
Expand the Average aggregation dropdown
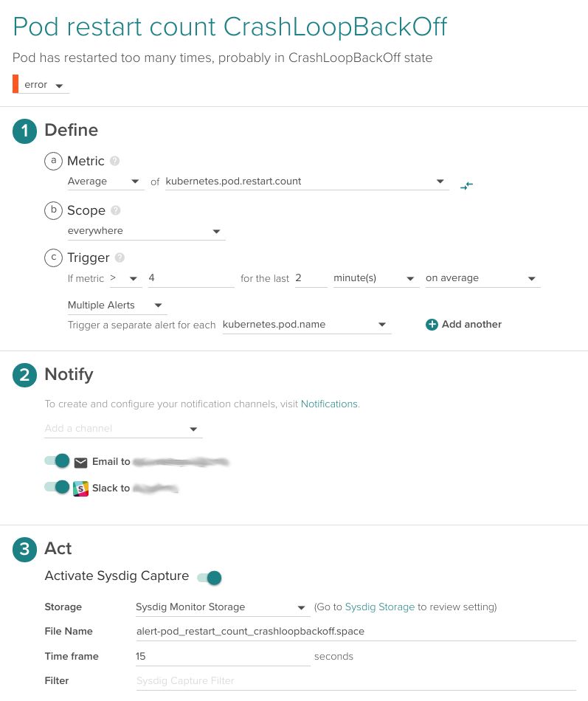click(105, 182)
